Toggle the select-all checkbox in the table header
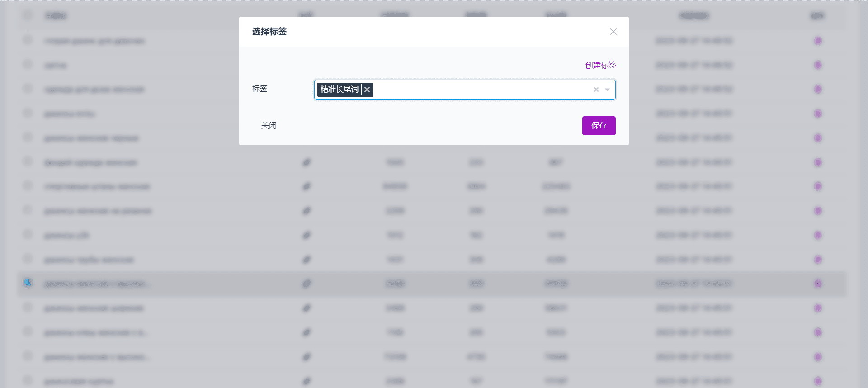 pyautogui.click(x=28, y=15)
